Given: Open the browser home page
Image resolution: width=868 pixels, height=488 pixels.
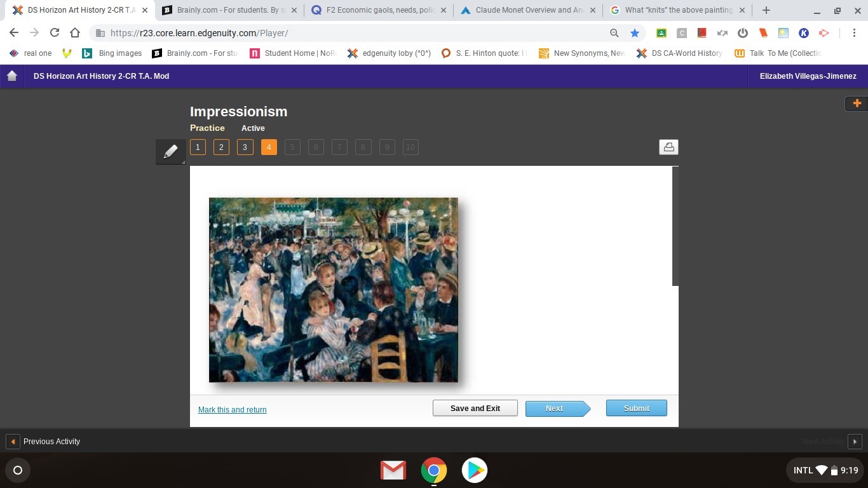Looking at the screenshot, I should pos(75,33).
